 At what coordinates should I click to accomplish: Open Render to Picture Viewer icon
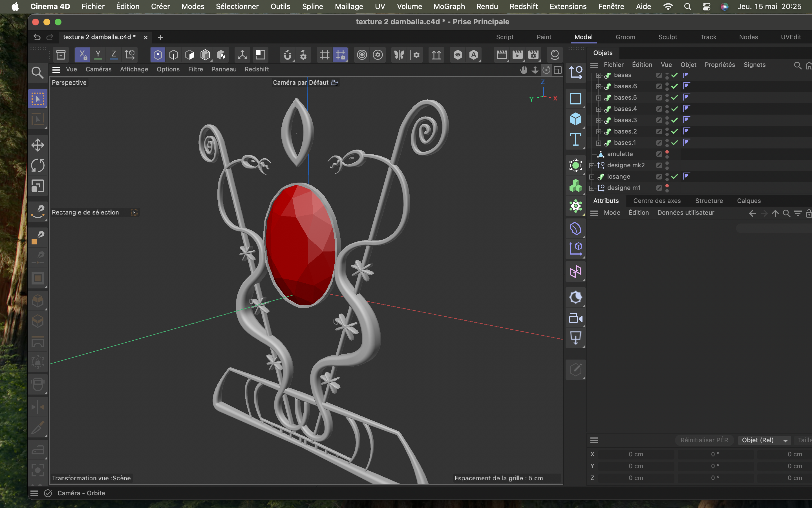tap(517, 55)
